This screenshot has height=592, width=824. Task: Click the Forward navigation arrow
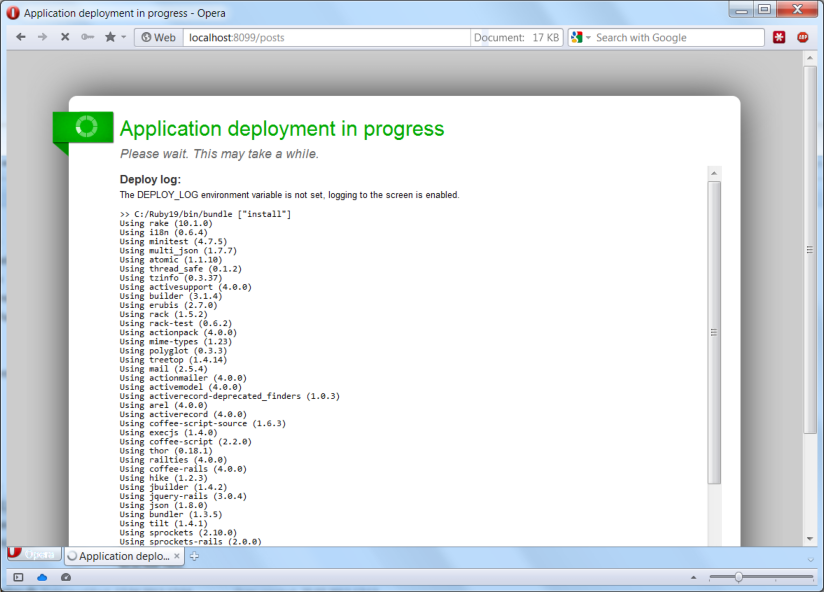click(x=42, y=37)
